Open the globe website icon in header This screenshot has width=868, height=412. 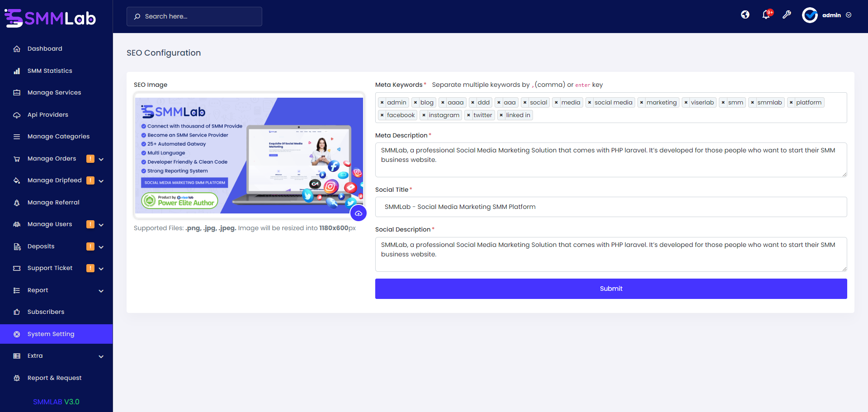coord(745,15)
